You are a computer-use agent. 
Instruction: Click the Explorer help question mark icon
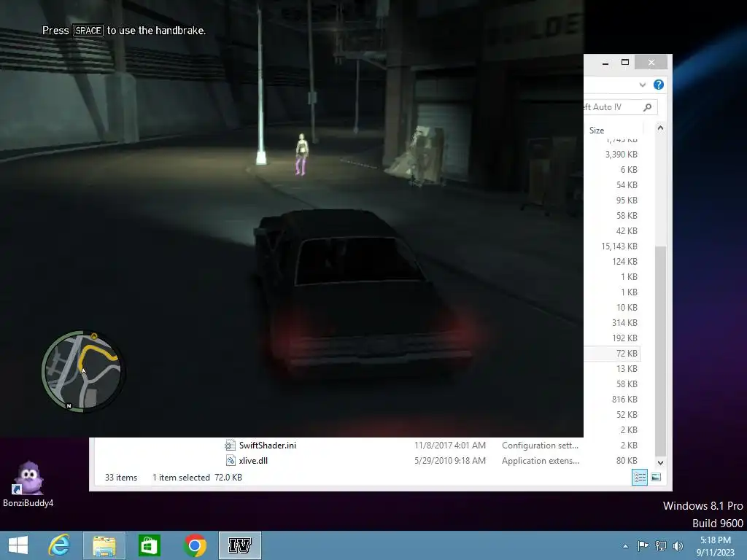659,85
